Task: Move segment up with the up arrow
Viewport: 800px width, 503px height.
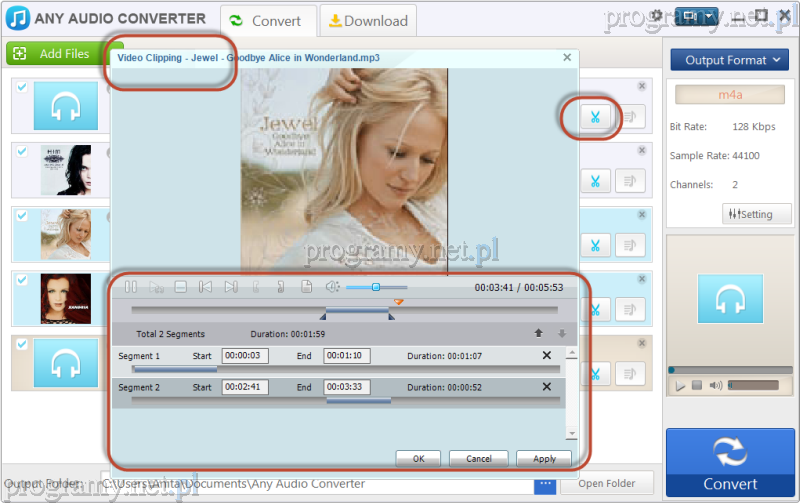Action: click(x=538, y=333)
